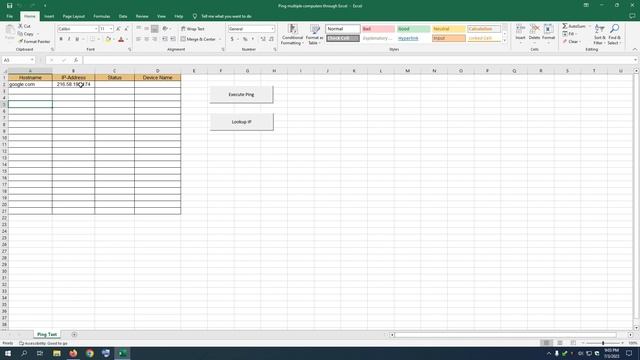640x360 pixels.
Task: Switch to the Formulas tab
Action: click(102, 16)
